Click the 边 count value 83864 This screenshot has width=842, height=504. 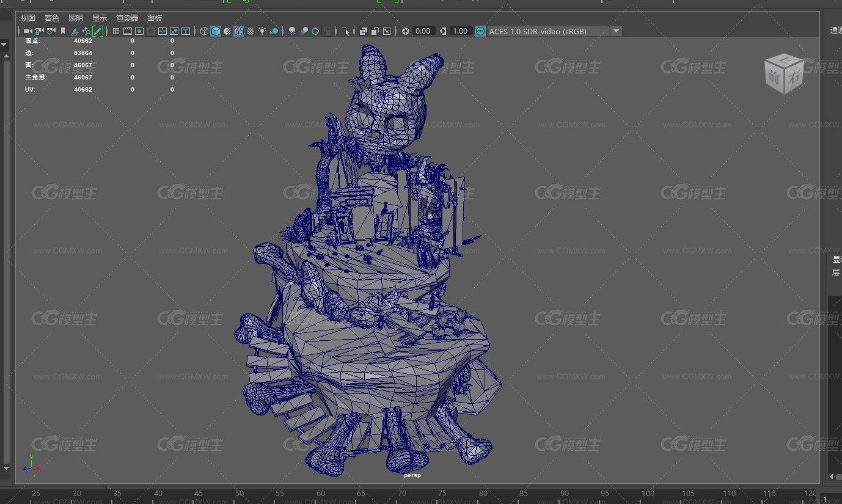[83, 53]
